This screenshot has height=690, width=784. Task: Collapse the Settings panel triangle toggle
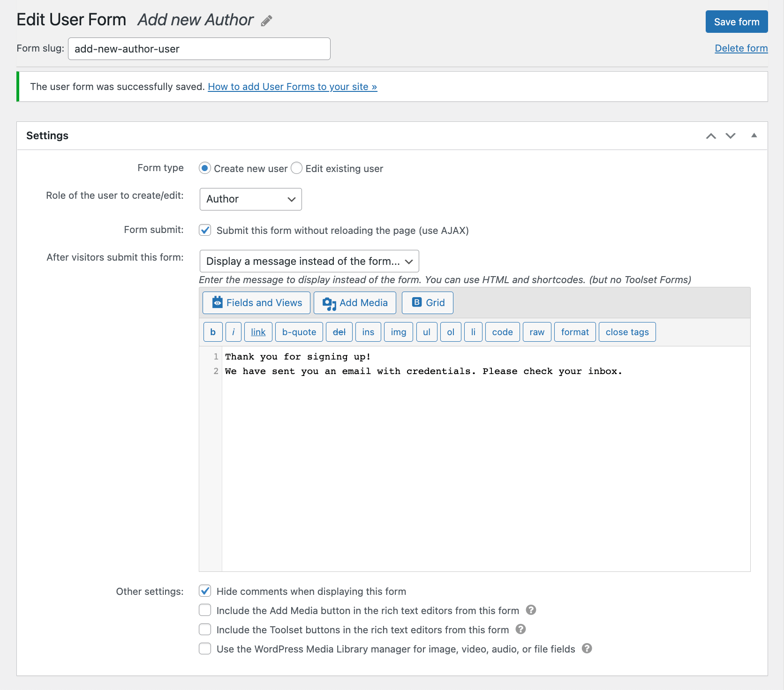pos(754,135)
